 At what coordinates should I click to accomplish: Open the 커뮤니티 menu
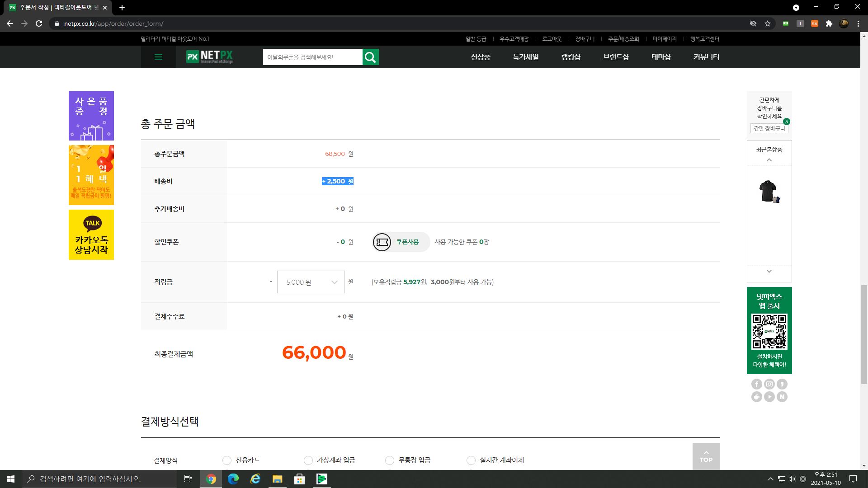[x=706, y=57]
